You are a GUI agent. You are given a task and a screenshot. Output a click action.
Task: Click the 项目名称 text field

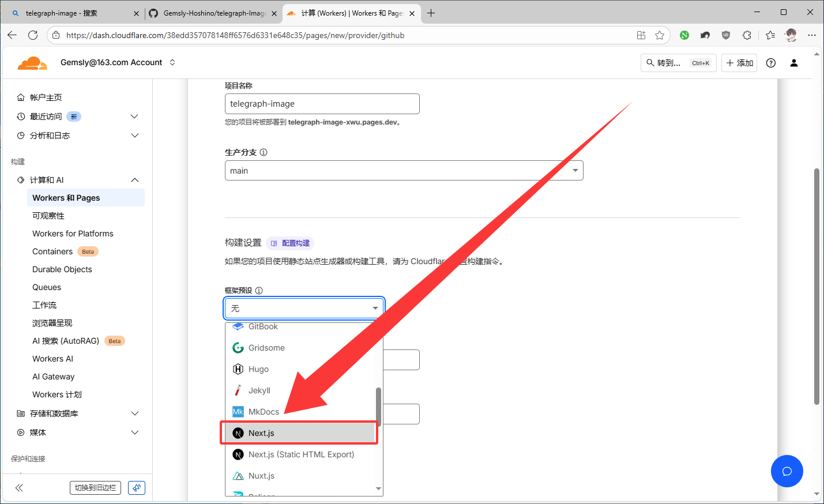pos(322,104)
